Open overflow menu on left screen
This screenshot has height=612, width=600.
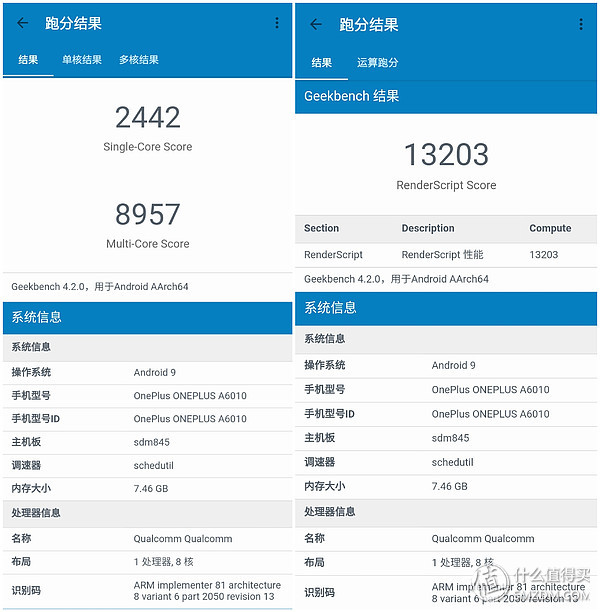coord(277,23)
